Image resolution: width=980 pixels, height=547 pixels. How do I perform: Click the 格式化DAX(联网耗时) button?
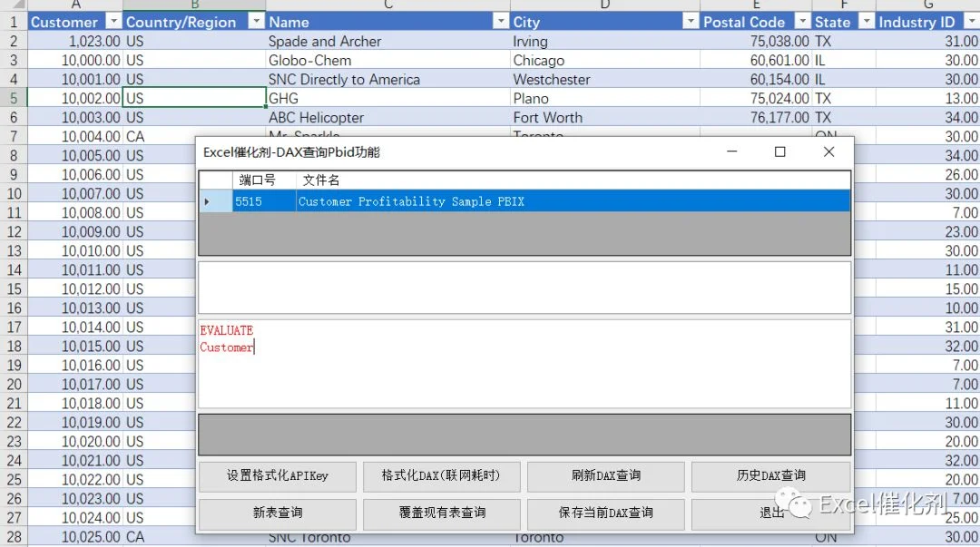coord(441,476)
